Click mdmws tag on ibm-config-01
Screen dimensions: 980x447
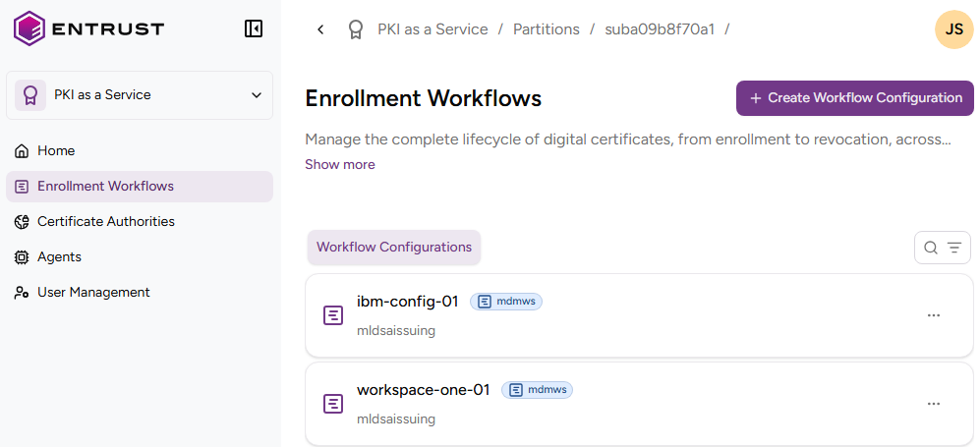[506, 302]
